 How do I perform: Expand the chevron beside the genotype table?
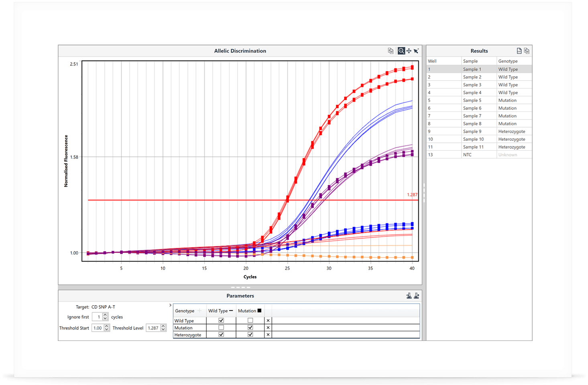coord(171,305)
